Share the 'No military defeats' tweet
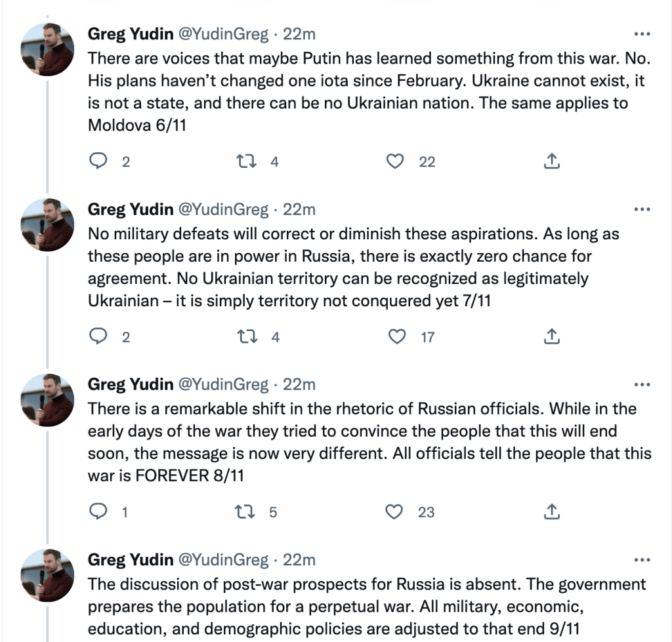The width and height of the screenshot is (672, 642). click(x=552, y=337)
